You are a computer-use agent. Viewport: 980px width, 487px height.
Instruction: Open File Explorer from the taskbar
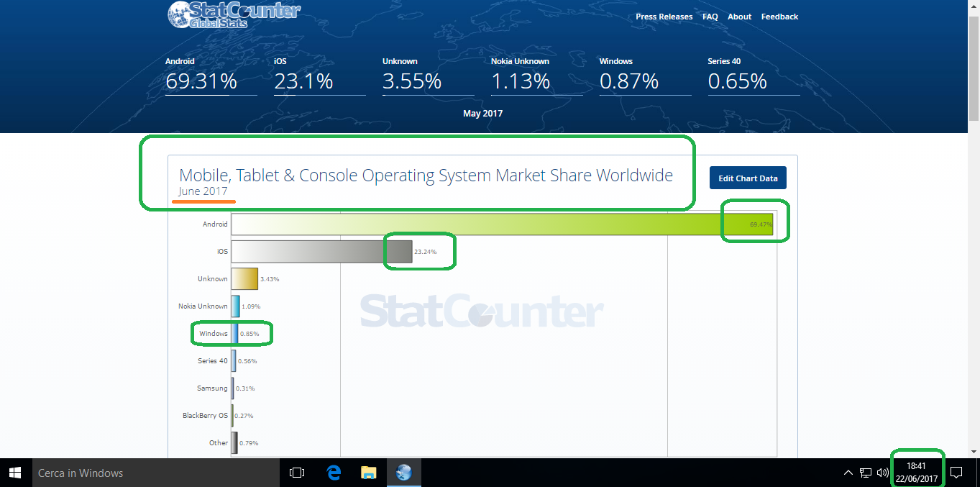pos(368,473)
